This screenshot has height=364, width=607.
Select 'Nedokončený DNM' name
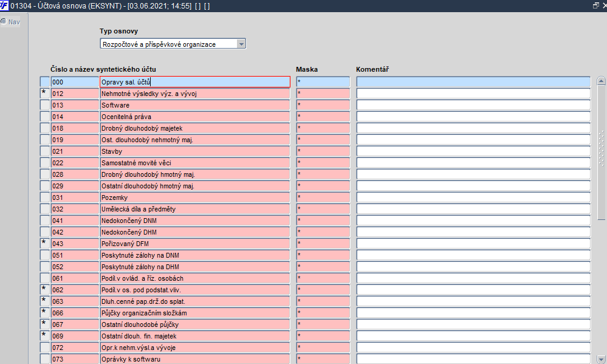[x=195, y=221]
